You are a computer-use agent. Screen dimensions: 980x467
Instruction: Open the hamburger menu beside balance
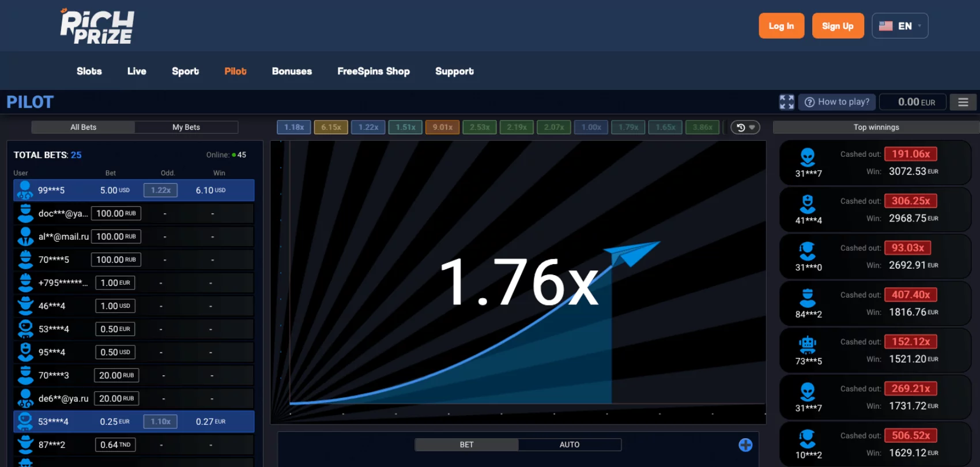coord(963,102)
